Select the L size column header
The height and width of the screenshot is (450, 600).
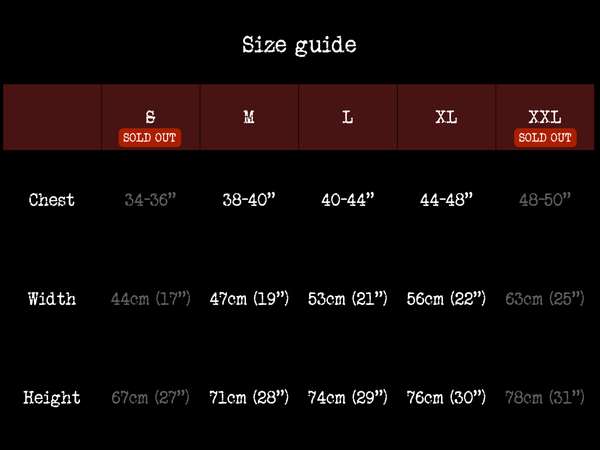coord(348,117)
